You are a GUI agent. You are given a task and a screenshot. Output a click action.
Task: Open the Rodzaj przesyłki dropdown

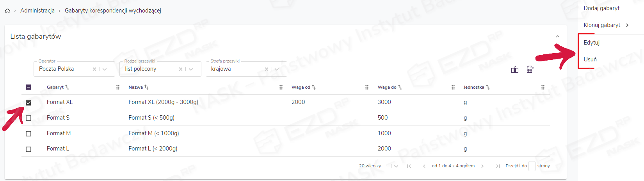191,69
